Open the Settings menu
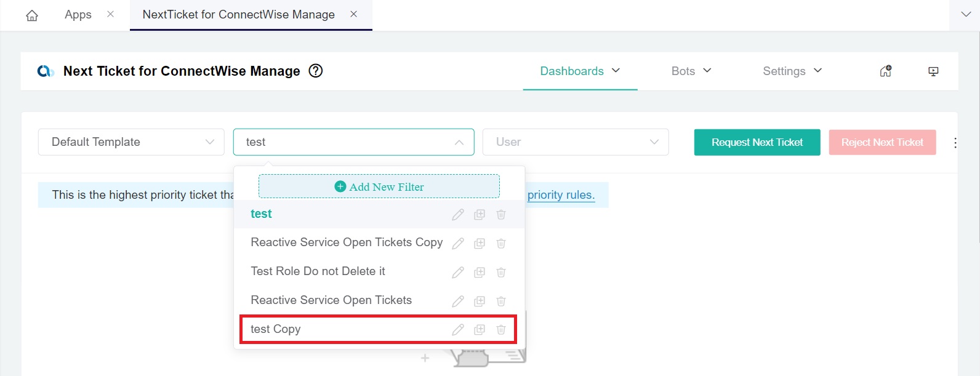The height and width of the screenshot is (376, 980). click(x=792, y=71)
